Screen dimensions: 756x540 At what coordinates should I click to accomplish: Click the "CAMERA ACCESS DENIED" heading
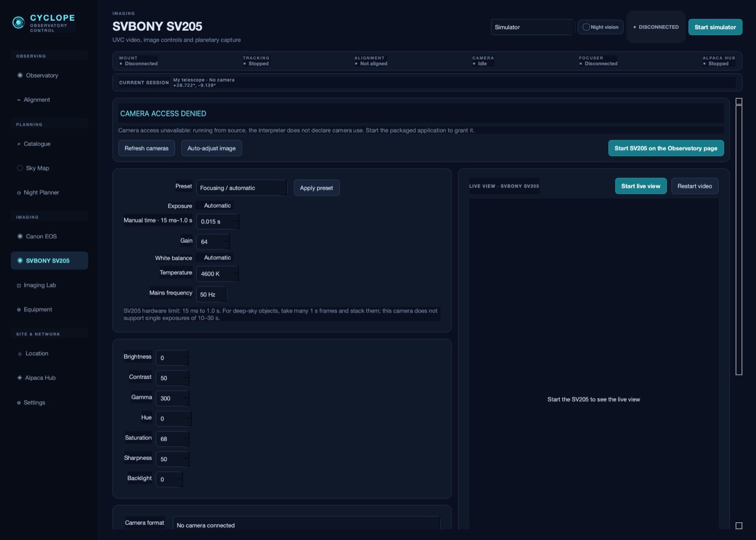pos(163,114)
